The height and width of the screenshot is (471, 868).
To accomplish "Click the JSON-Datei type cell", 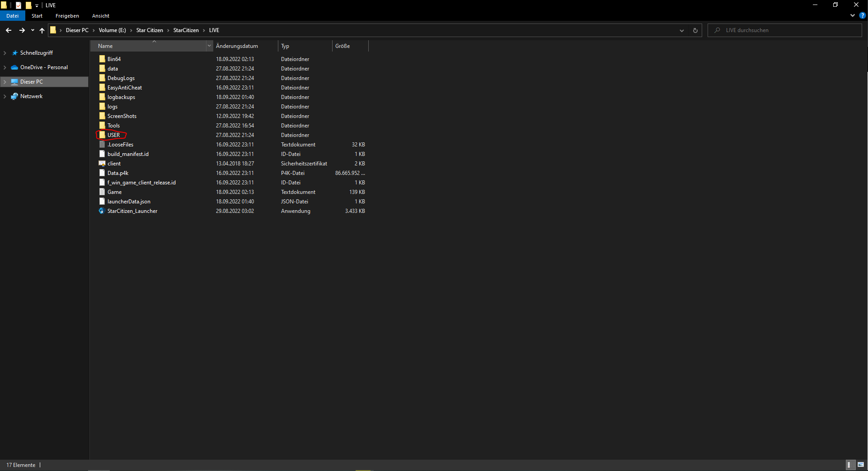I will (295, 202).
